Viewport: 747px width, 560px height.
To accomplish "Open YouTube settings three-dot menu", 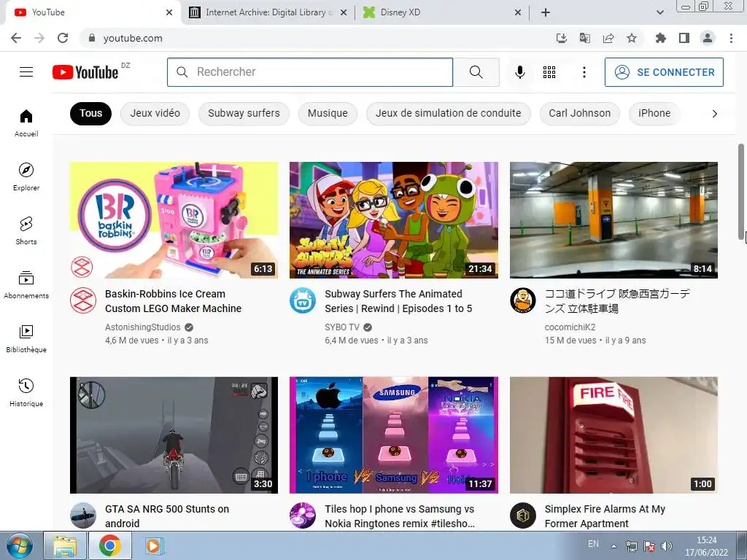I will (x=584, y=72).
